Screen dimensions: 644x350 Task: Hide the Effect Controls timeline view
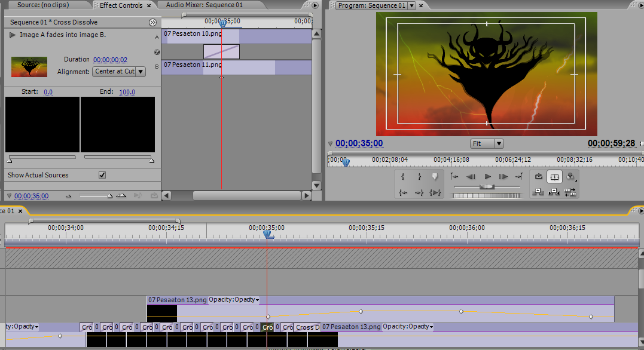coord(153,22)
